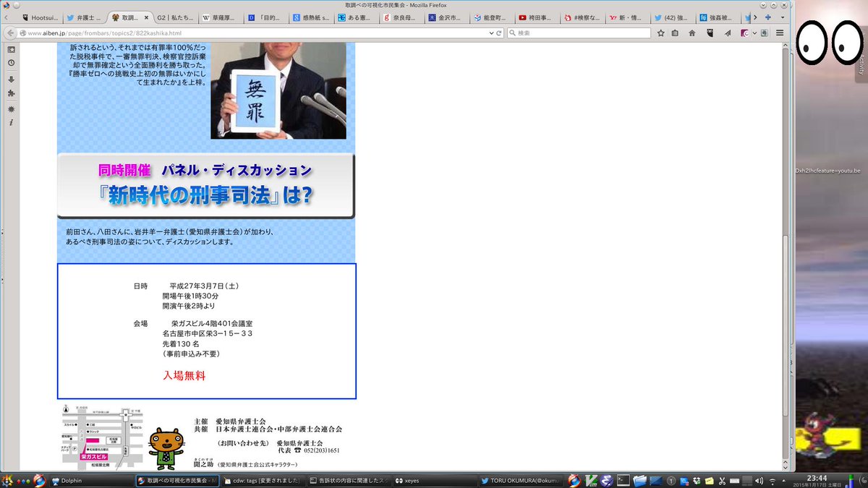Screen dimensions: 868x488
Task: Click the search engine magnifier dropdown
Action: coord(513,33)
